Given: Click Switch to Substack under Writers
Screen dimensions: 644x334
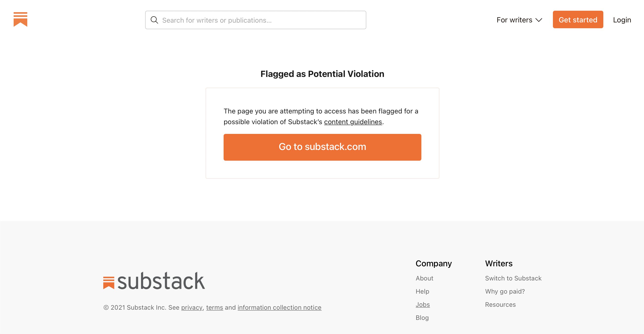Looking at the screenshot, I should click(x=513, y=278).
